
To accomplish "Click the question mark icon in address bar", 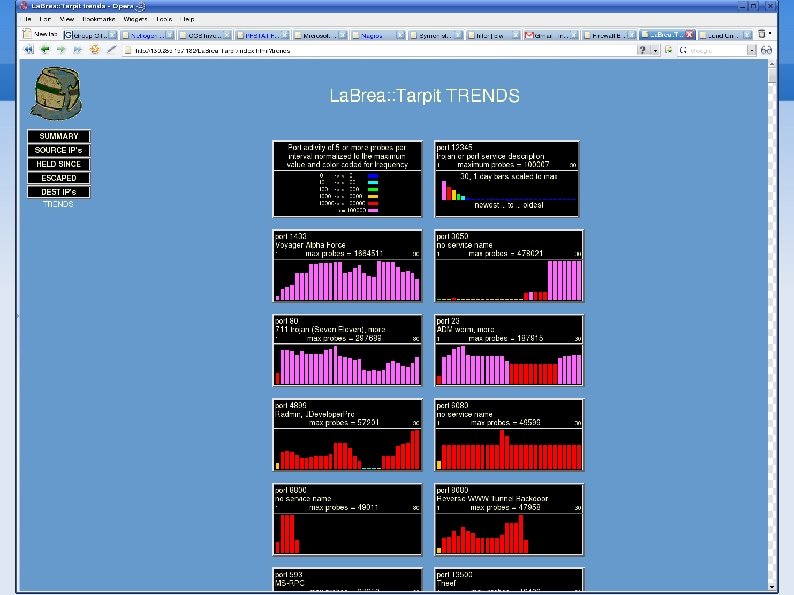I will click(x=643, y=50).
